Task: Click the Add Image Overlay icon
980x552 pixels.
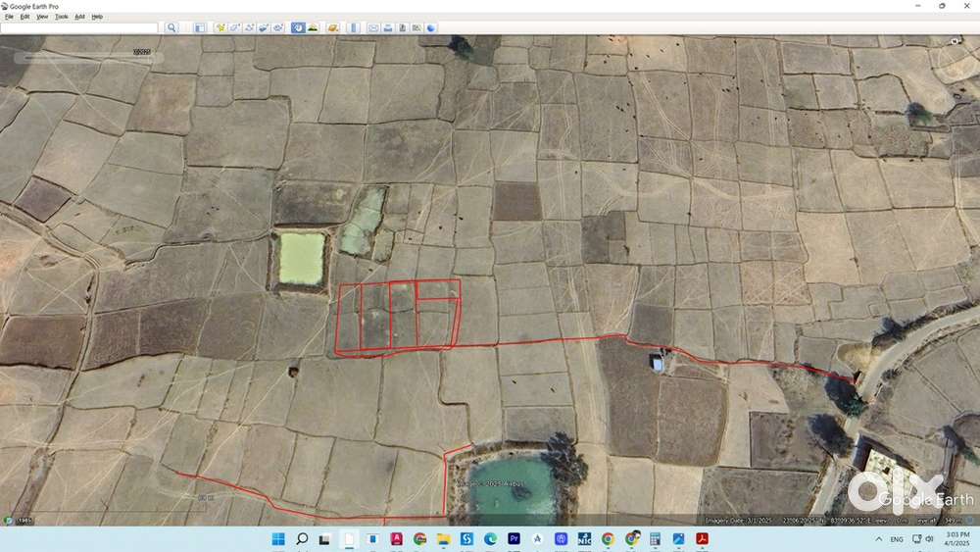Action: [265, 28]
